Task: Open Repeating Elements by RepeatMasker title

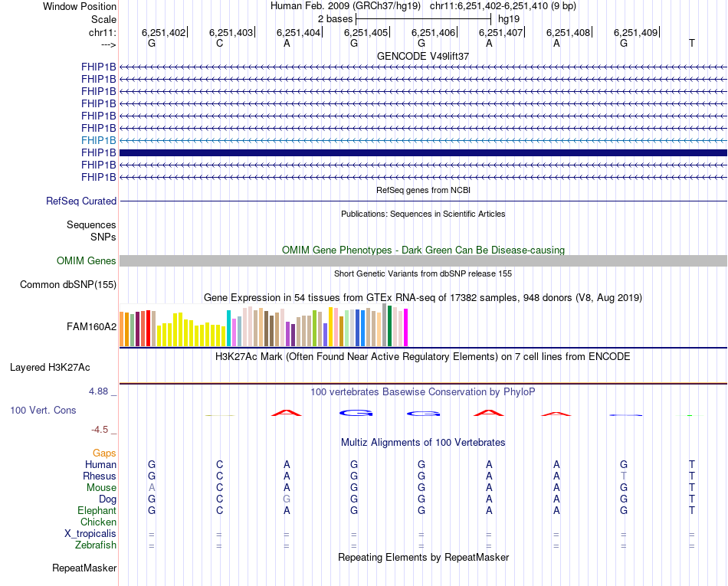Action: tap(423, 557)
